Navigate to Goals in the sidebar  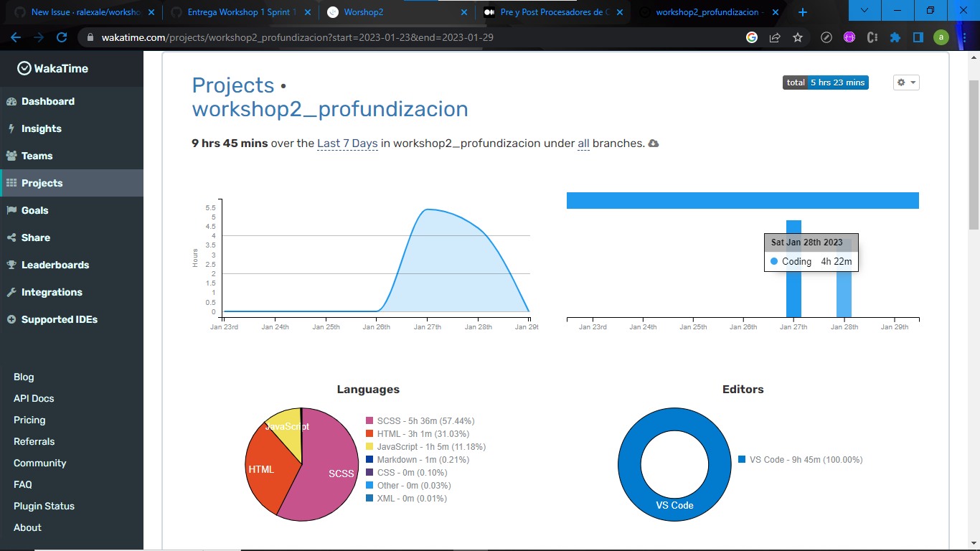click(36, 210)
